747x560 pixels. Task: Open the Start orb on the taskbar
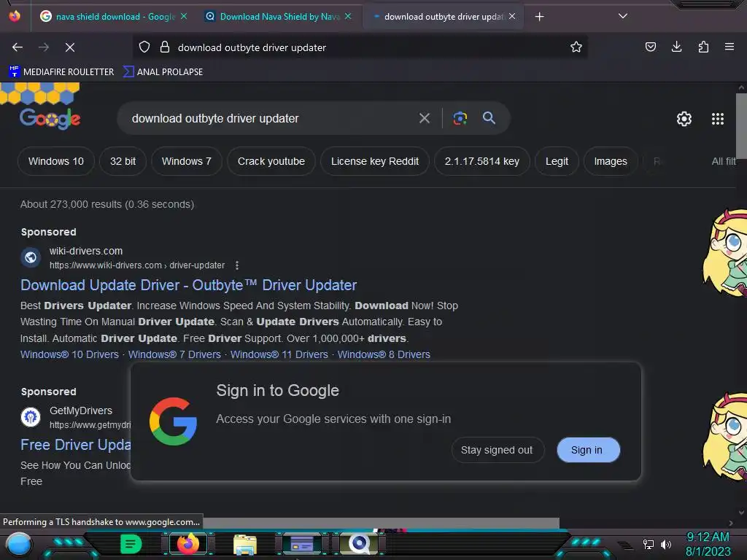(19, 544)
